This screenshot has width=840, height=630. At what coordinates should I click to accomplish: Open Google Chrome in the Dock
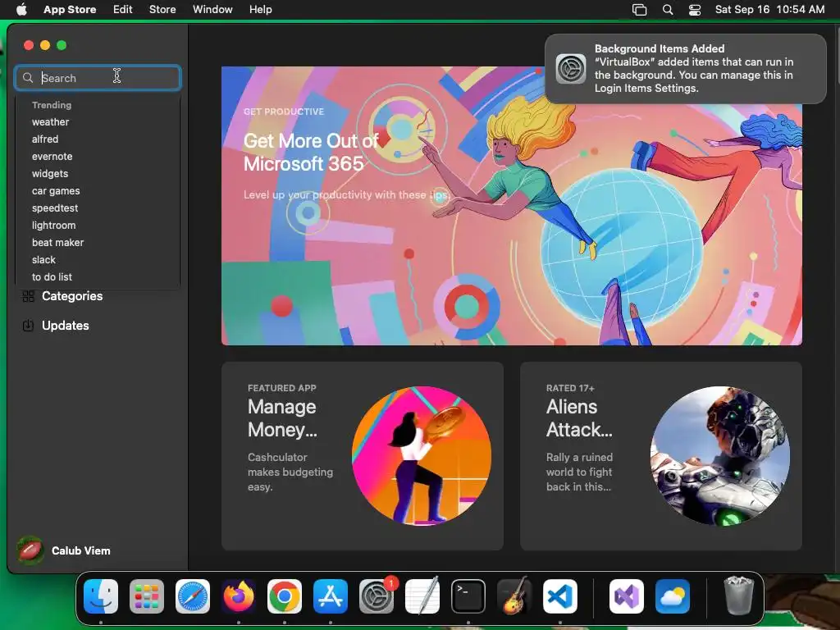pyautogui.click(x=285, y=596)
